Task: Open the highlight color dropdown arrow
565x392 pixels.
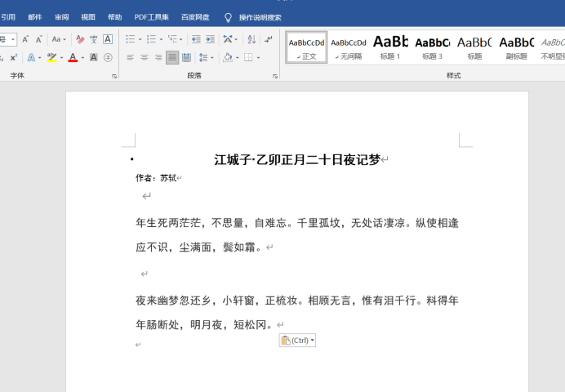Action: point(61,58)
